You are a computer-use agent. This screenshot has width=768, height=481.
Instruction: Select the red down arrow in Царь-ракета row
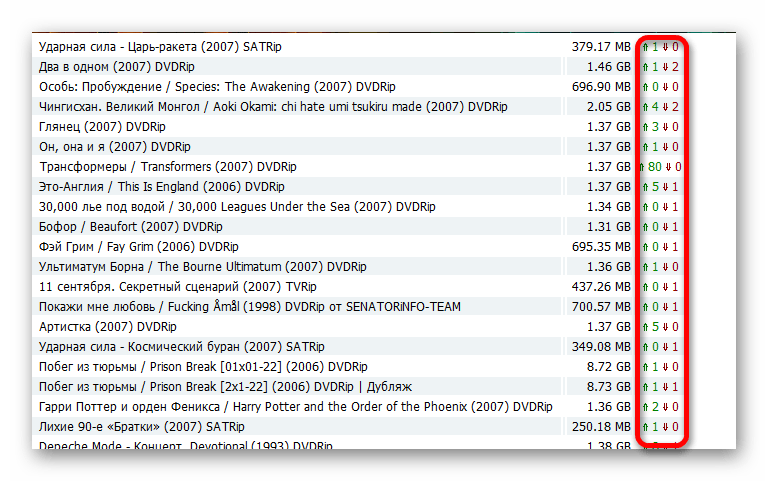point(666,48)
